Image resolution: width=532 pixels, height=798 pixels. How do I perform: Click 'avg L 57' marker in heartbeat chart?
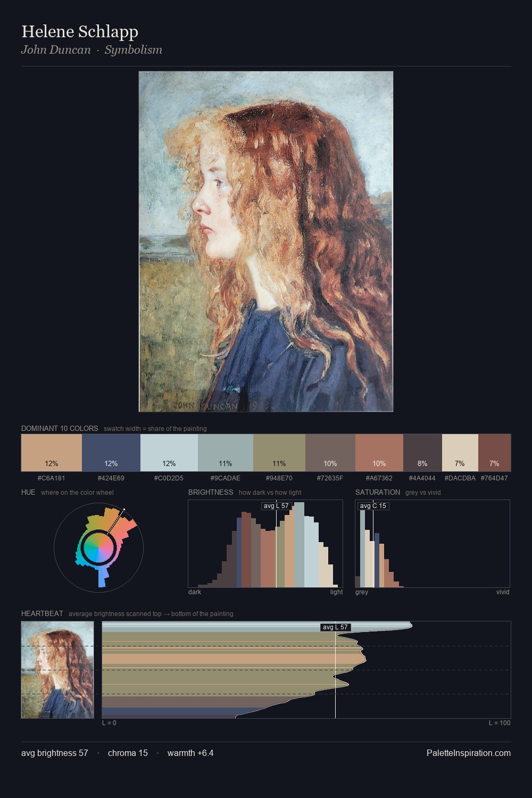336,627
